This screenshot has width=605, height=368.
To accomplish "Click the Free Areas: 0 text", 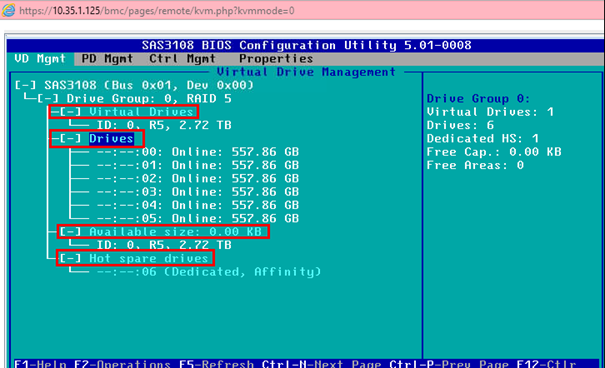I will coord(475,165).
